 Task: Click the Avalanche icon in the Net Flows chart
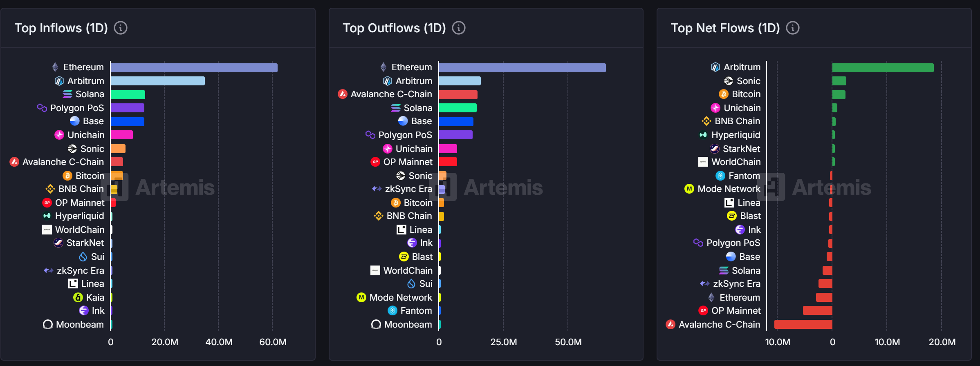click(x=671, y=324)
